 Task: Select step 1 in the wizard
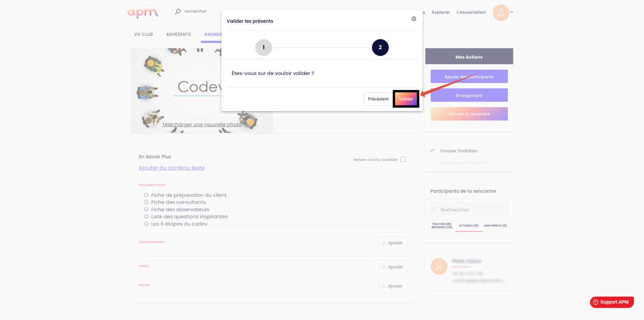coord(264,47)
